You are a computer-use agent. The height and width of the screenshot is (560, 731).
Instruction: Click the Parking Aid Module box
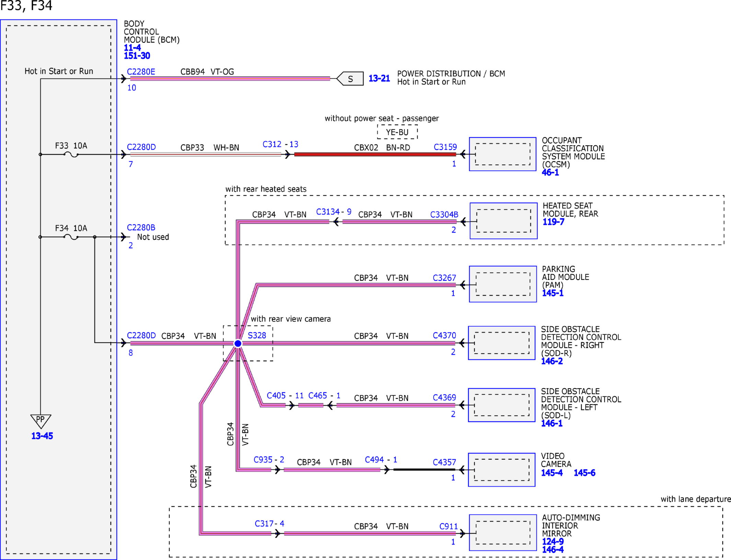click(503, 284)
